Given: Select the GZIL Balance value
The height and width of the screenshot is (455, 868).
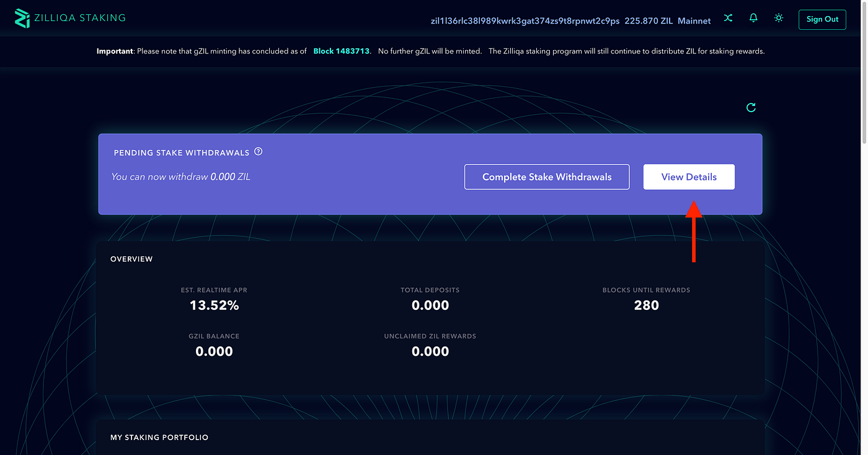Looking at the screenshot, I should pos(214,351).
